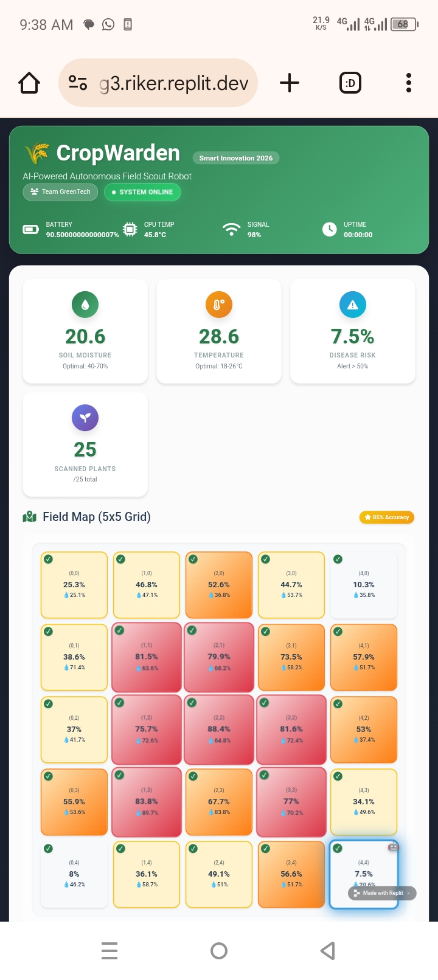Click the blue disease risk warning icon
Viewport: 438px width, 980px height.
[x=353, y=305]
